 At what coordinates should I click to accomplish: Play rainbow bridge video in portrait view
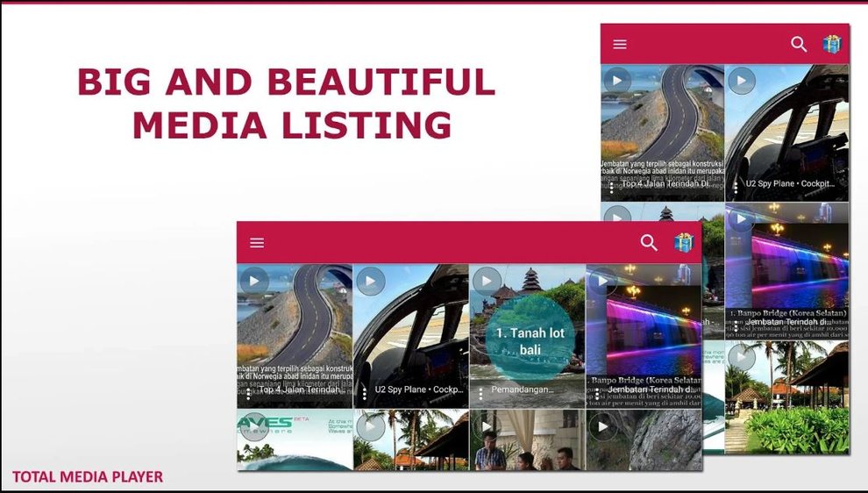(742, 219)
